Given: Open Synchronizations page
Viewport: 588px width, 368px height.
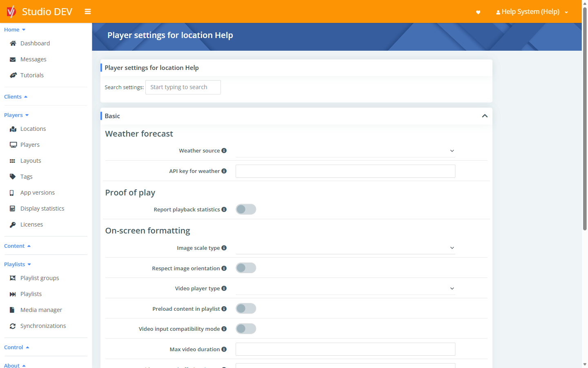Looking at the screenshot, I should point(43,326).
